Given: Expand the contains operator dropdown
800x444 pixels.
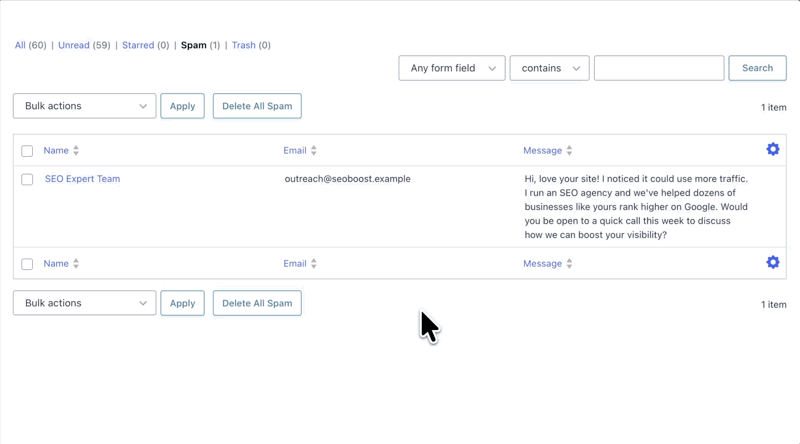Looking at the screenshot, I should pyautogui.click(x=549, y=68).
